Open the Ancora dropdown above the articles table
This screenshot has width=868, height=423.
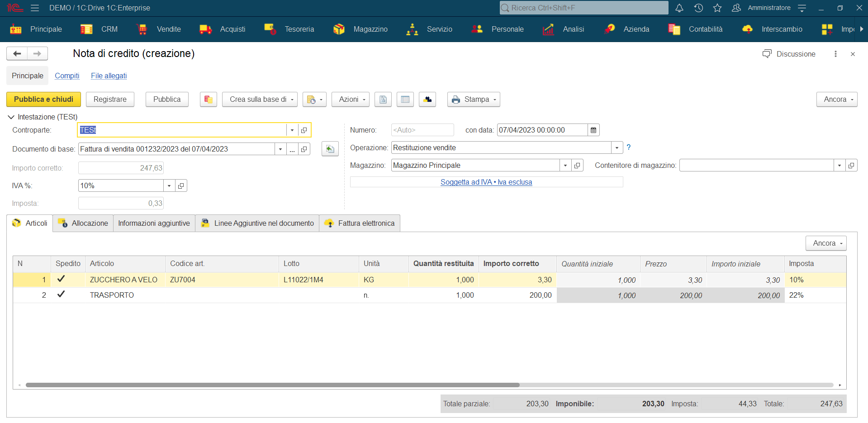(826, 243)
